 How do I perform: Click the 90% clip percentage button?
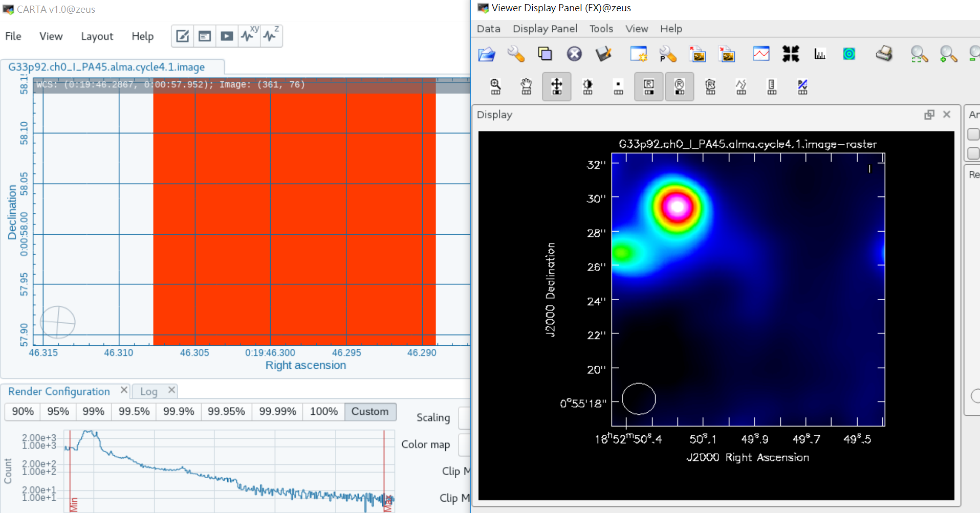click(x=22, y=411)
